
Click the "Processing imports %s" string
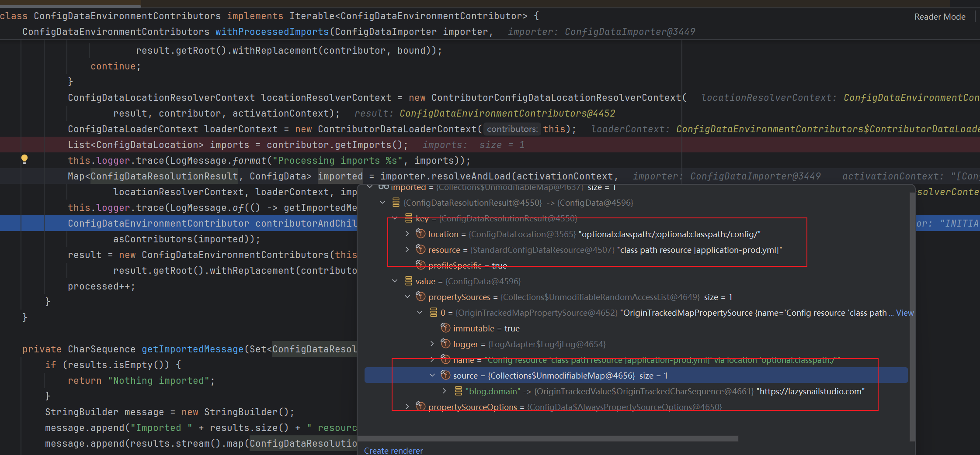tap(337, 160)
